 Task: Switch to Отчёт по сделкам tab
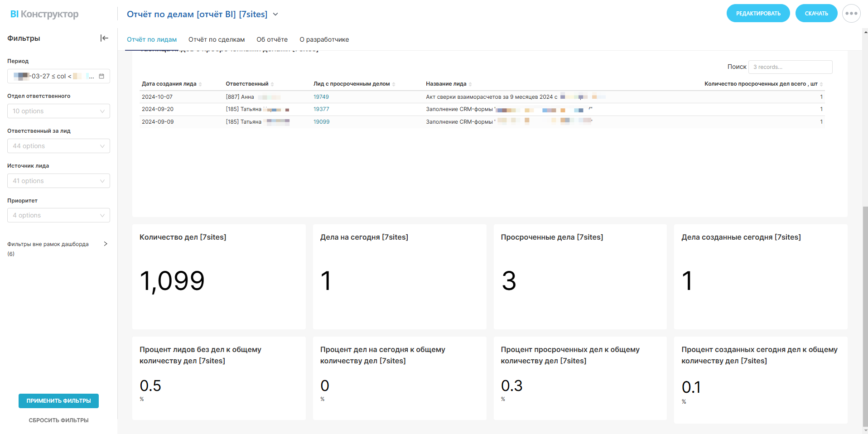point(217,39)
